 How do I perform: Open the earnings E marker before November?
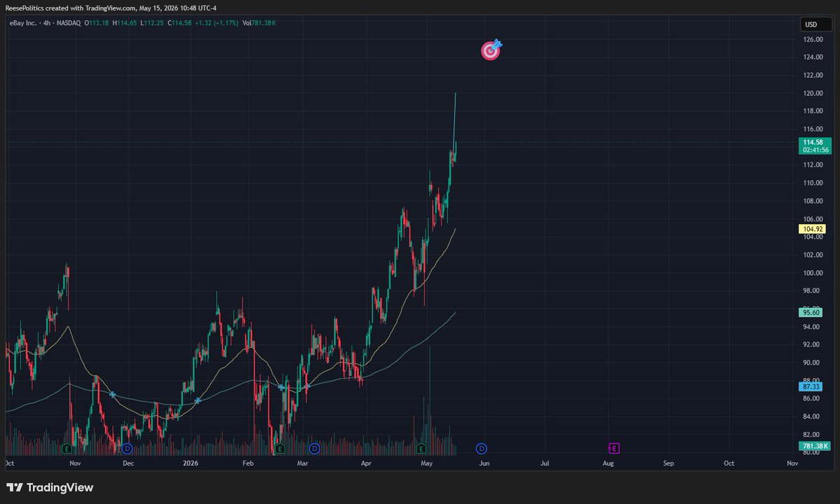click(66, 448)
